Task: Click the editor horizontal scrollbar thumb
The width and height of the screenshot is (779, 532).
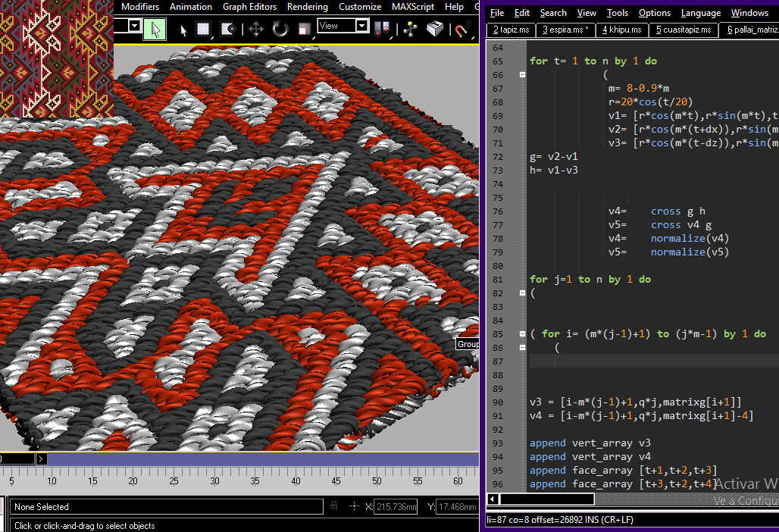Action: (x=547, y=499)
